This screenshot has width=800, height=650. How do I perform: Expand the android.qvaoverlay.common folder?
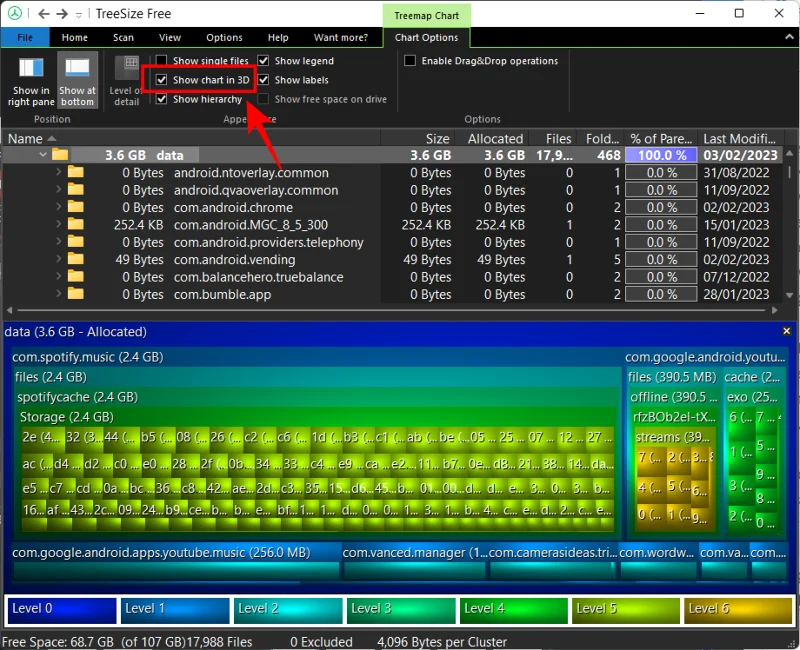click(58, 190)
